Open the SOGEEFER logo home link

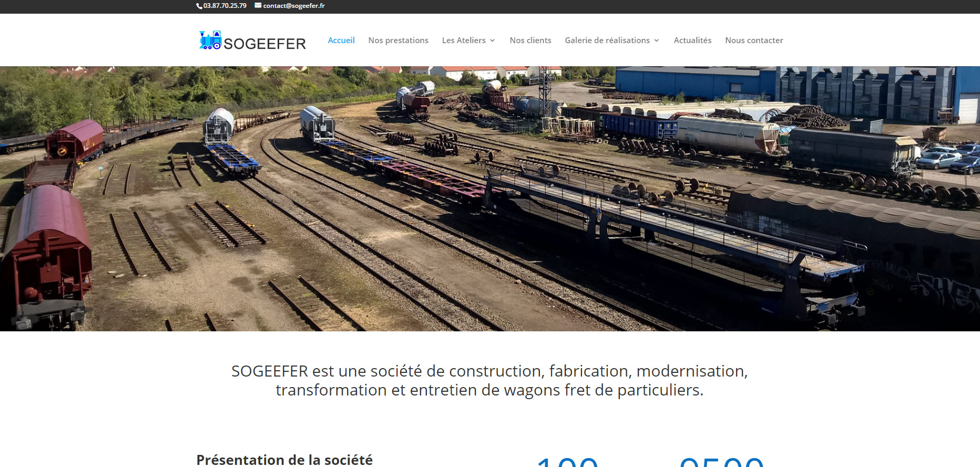tap(252, 40)
